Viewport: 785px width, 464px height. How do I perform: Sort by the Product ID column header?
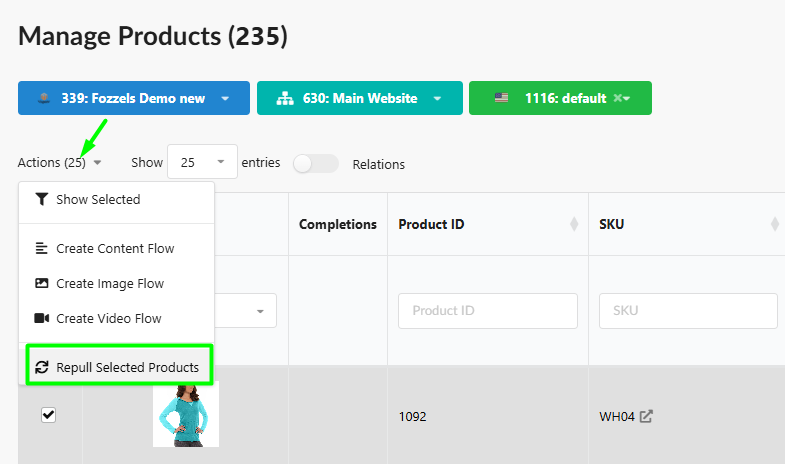point(488,224)
